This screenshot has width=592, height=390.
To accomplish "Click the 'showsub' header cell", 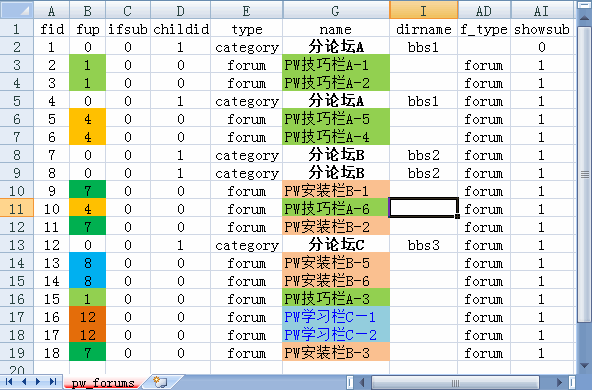I will point(541,29).
